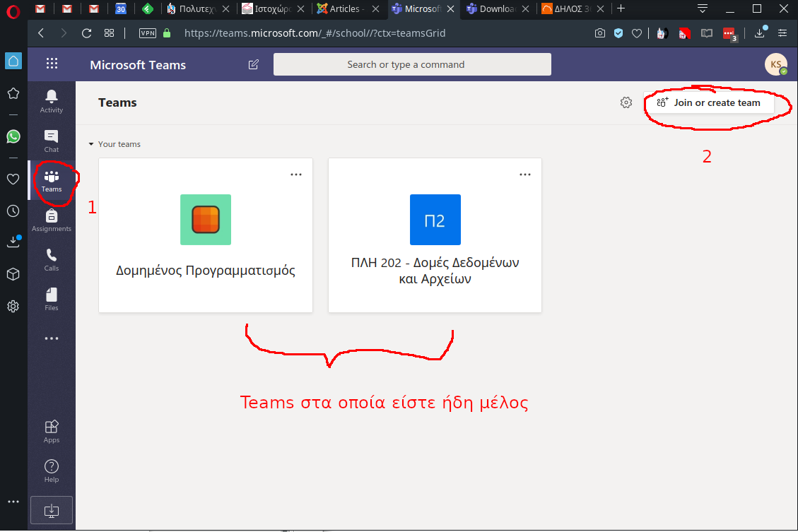
Task: Open the Assignments section
Action: 52,220
